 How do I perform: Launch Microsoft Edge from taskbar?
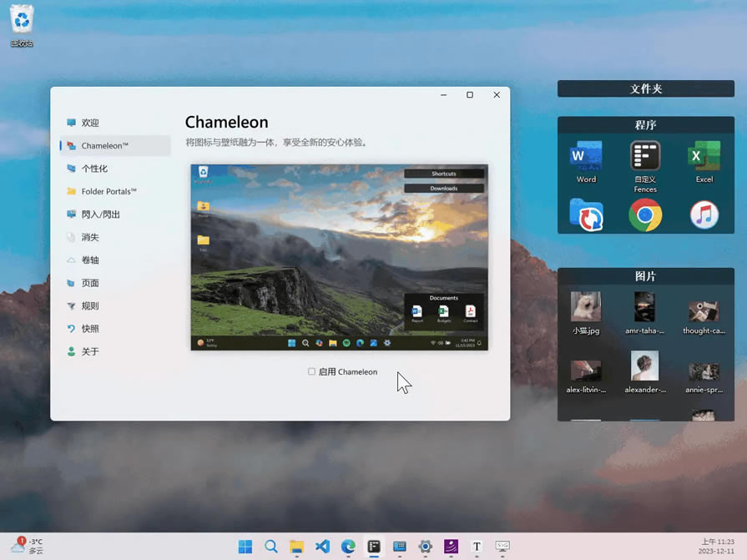tap(348, 547)
